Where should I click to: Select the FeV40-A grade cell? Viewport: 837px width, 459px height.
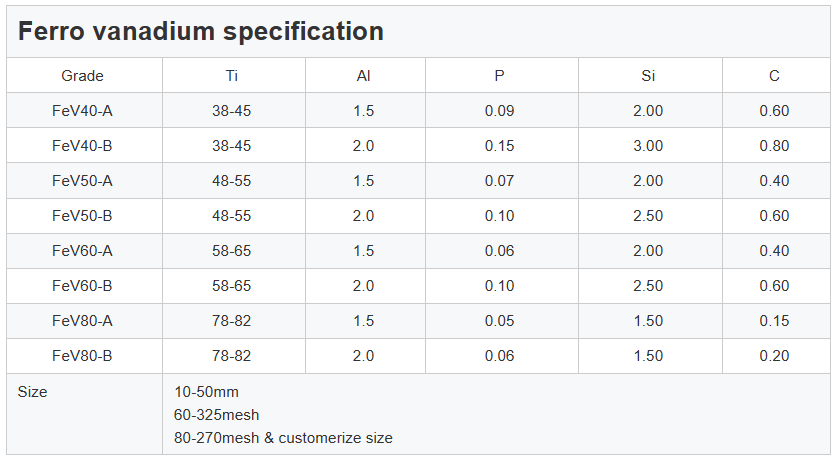click(x=82, y=111)
